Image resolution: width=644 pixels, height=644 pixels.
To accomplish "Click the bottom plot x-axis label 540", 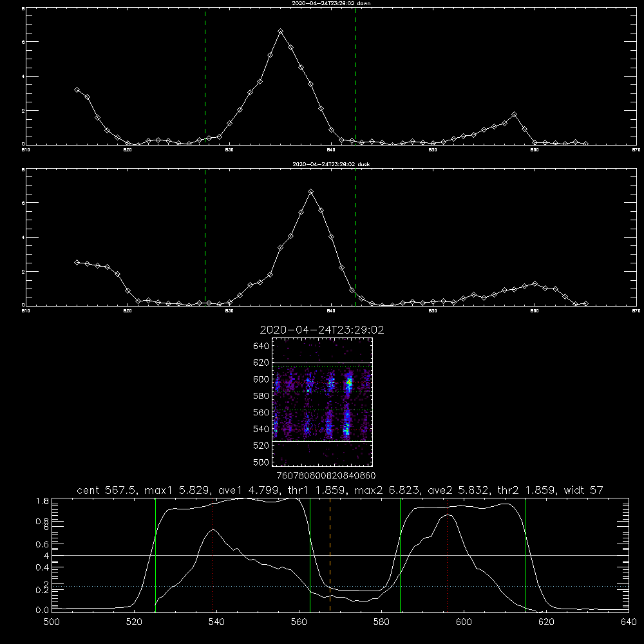I will [x=216, y=622].
